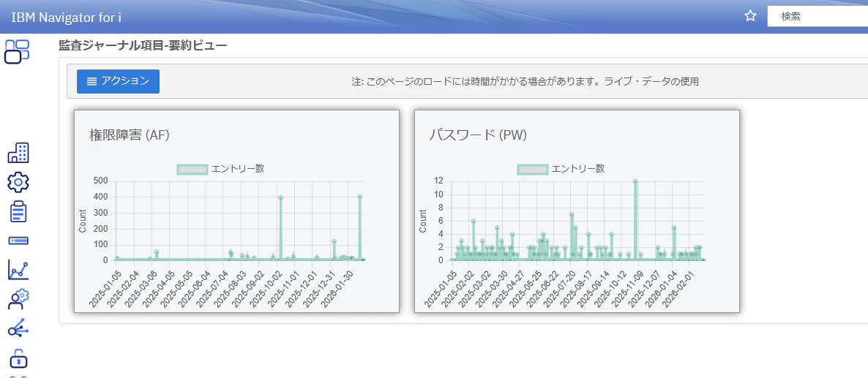
Task: Click the 監査ジャーナル項目-要約ビュー heading
Action: coord(143,46)
